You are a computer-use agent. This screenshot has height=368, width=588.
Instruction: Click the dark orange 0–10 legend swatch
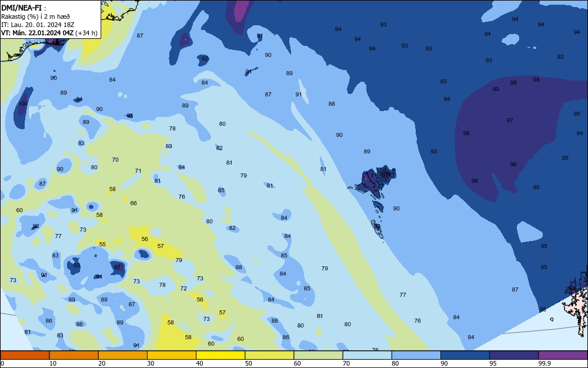point(25,355)
